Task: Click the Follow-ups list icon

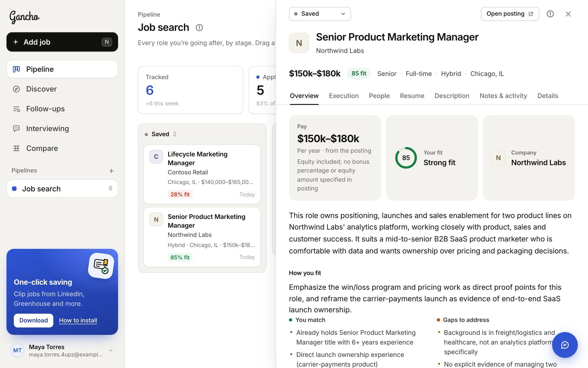Action: tap(16, 109)
